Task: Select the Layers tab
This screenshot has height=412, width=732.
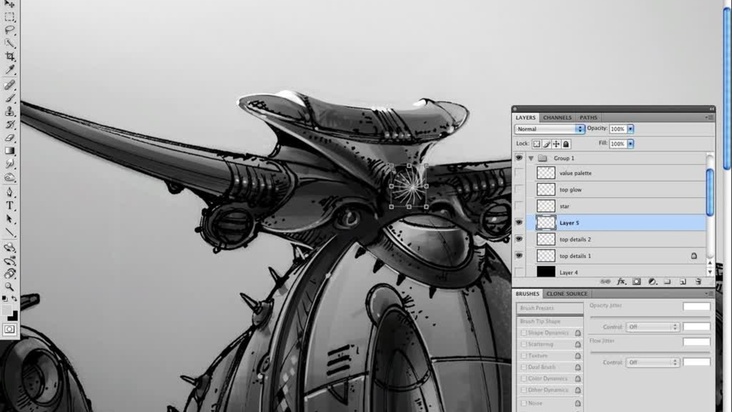Action: coord(526,118)
